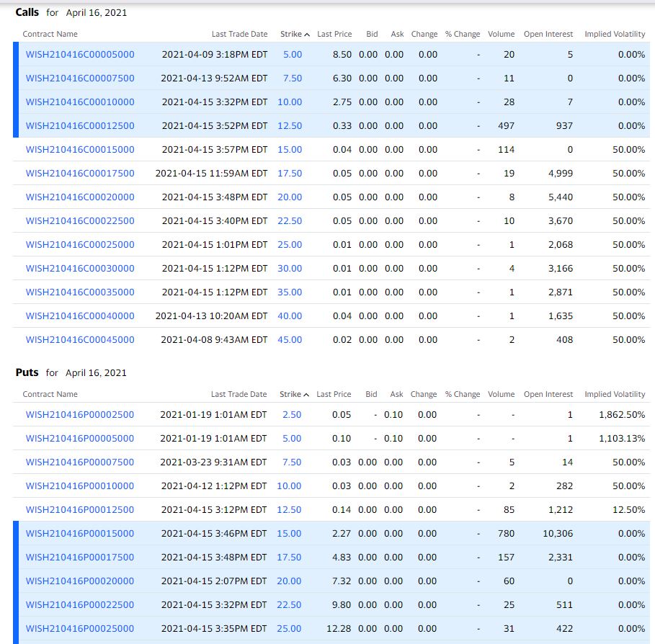This screenshot has width=655, height=644.
Task: Open the WISH210416P00002500 put contract
Action: [x=80, y=414]
